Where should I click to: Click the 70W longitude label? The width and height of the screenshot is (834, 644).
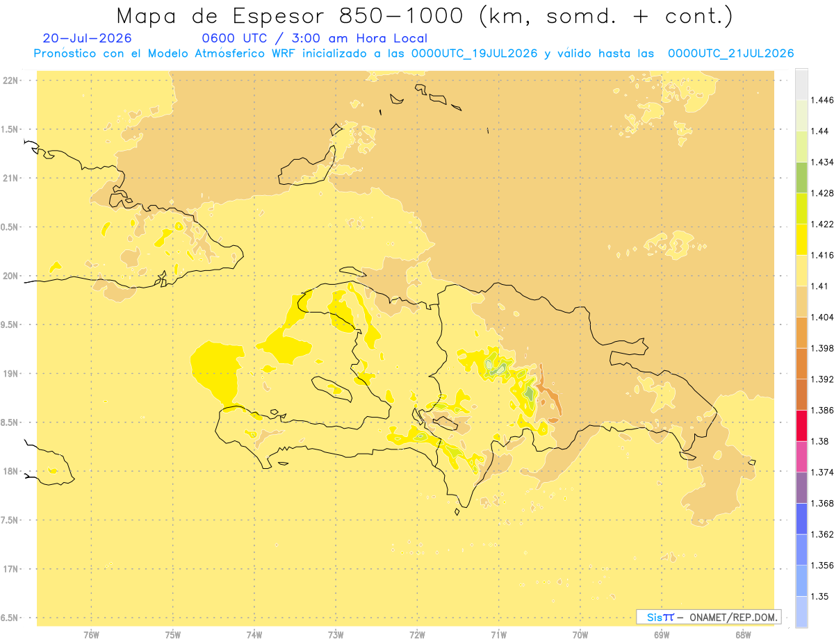point(580,634)
